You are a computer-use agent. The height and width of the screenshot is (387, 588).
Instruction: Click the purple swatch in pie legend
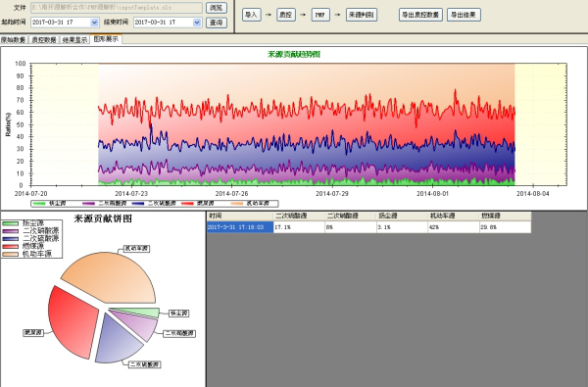[x=11, y=231]
